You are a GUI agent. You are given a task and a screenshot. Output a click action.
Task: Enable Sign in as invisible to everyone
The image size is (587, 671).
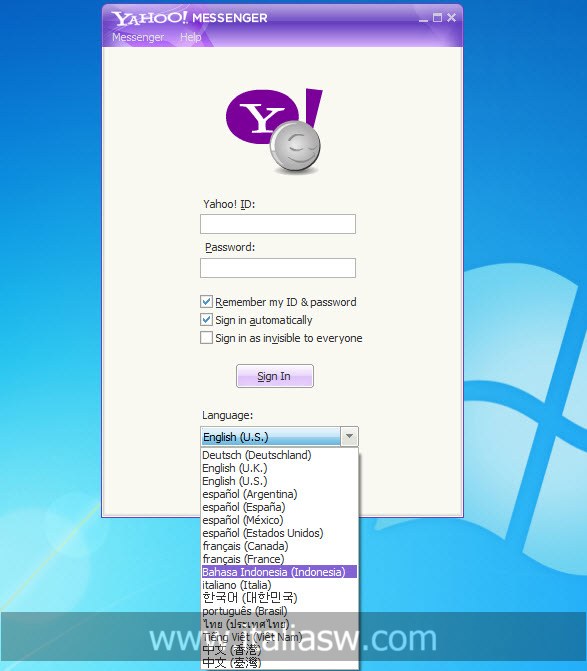pos(206,338)
